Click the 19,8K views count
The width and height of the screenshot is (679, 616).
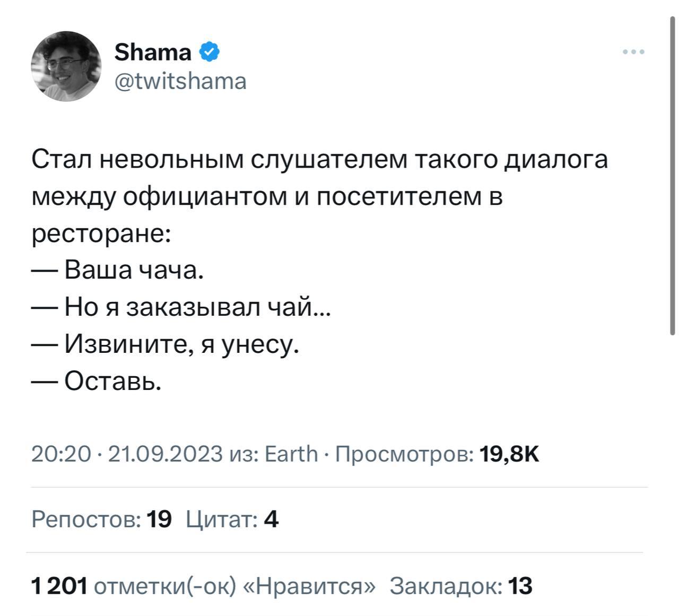509,454
